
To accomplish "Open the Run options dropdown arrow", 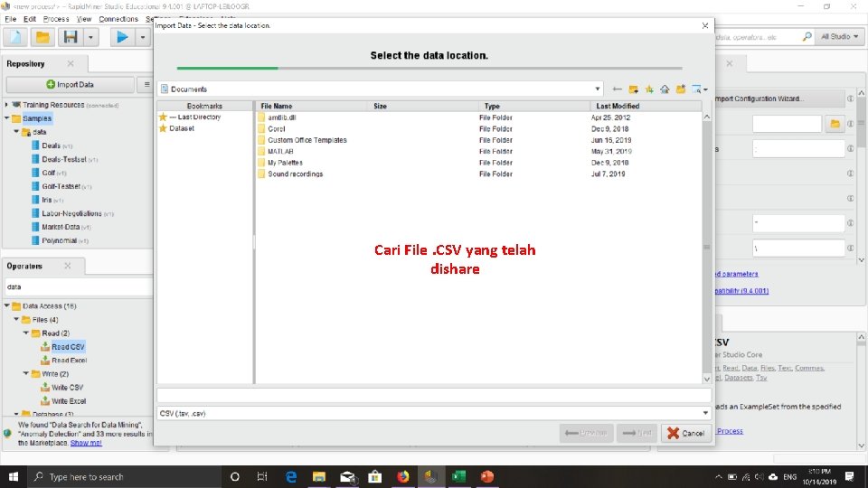I will (142, 37).
